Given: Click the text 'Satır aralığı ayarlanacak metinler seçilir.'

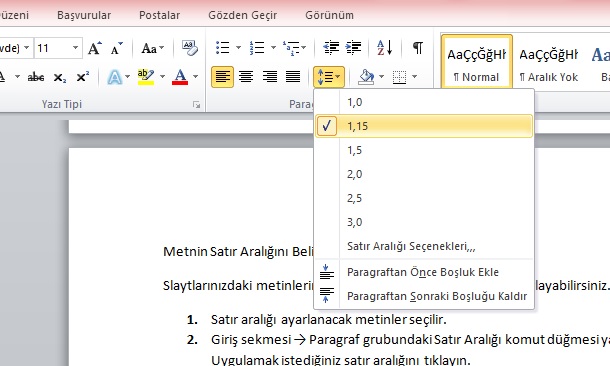Looking at the screenshot, I should coord(329,320).
